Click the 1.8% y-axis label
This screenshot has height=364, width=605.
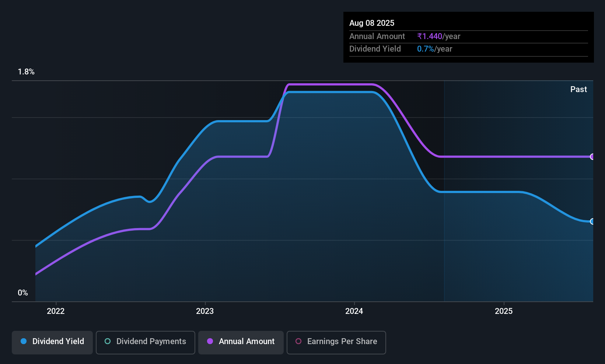[x=26, y=72]
